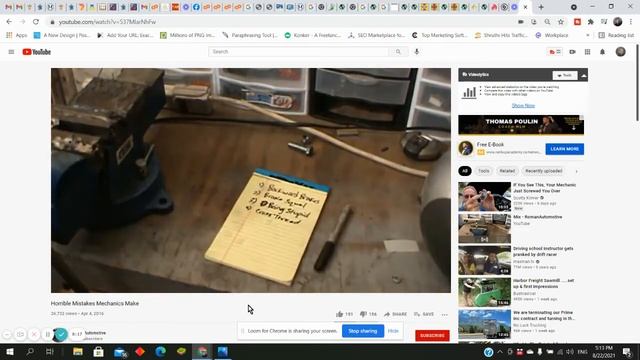This screenshot has width=640, height=360.
Task: Select the Tools filter chip
Action: tap(484, 171)
